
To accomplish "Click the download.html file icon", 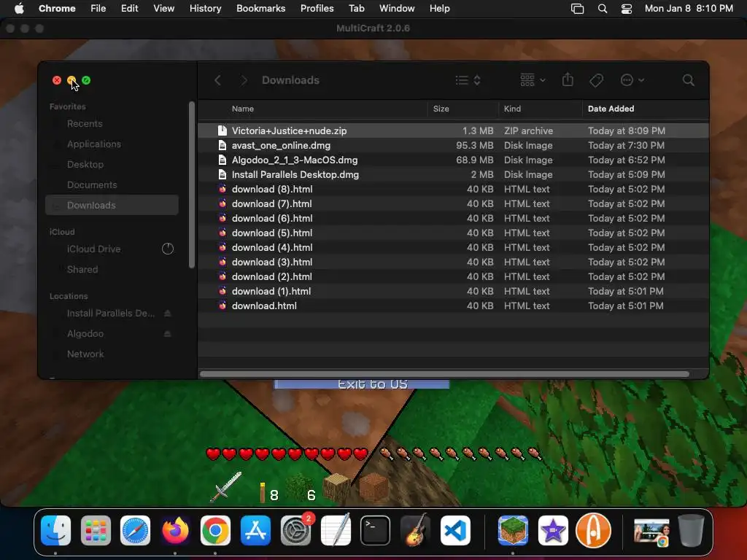I will point(222,306).
